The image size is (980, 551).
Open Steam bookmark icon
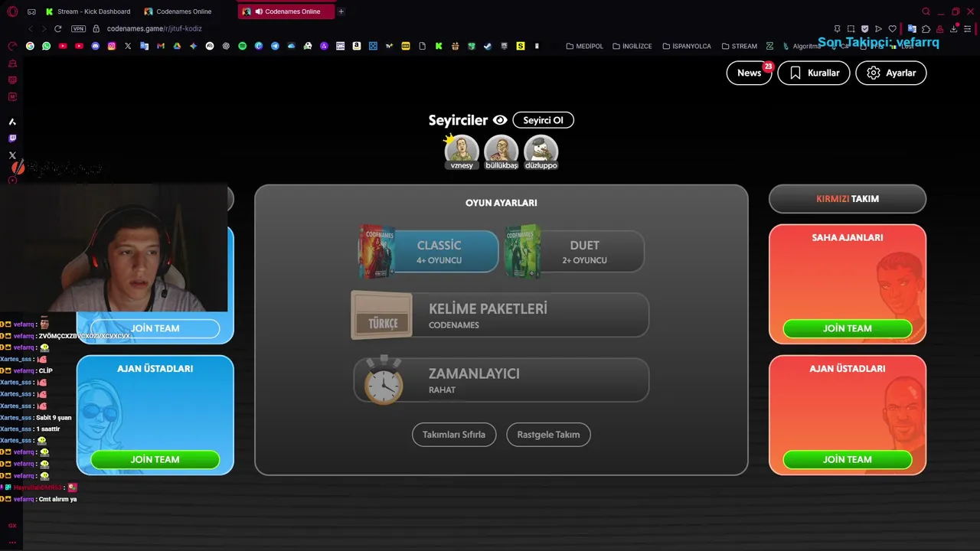[488, 46]
